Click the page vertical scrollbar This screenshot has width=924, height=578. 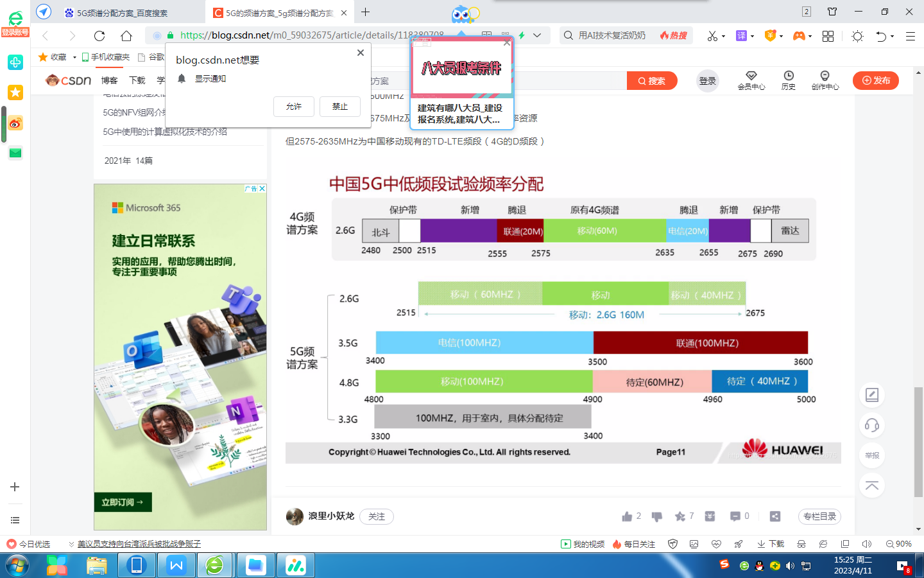[918, 441]
